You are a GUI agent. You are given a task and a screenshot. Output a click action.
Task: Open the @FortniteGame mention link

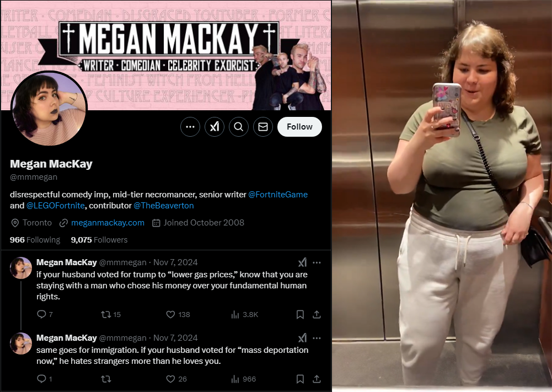pos(278,195)
